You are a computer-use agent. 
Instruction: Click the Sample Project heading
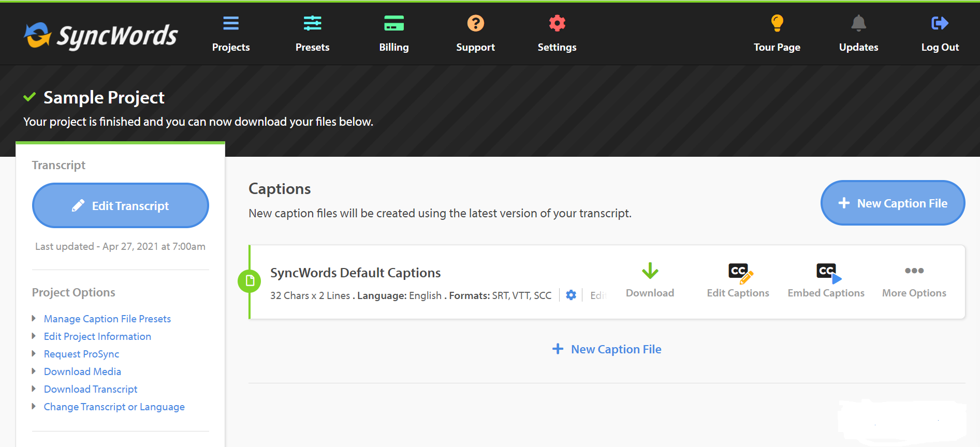(x=104, y=97)
